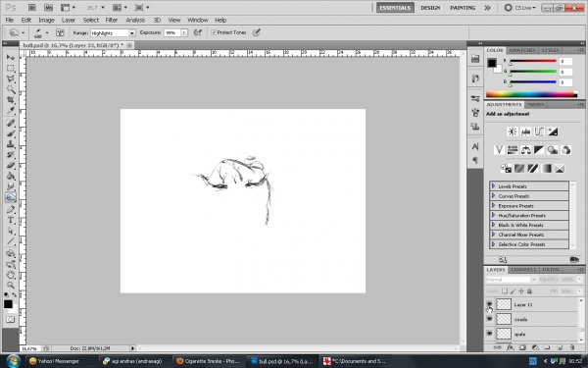
Task: Launch Mini Bridge from application bar
Action: click(x=48, y=8)
